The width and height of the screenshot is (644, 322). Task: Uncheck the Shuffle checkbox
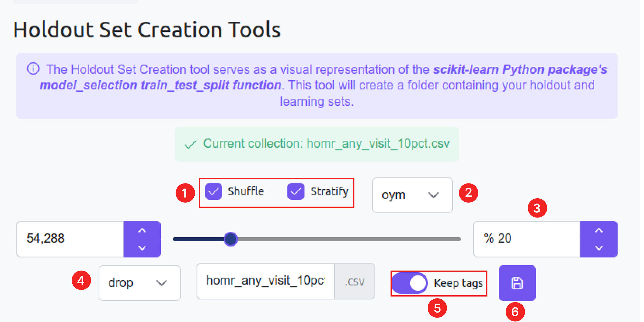click(x=214, y=191)
